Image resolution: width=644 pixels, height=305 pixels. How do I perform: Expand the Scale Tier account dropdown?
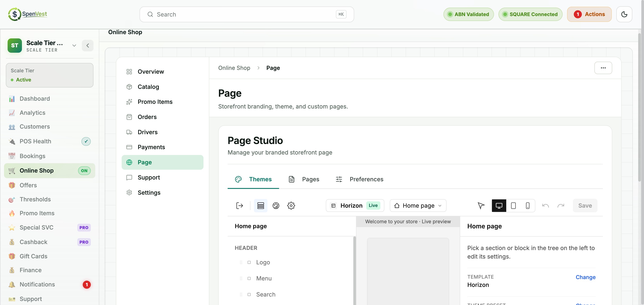(x=74, y=45)
